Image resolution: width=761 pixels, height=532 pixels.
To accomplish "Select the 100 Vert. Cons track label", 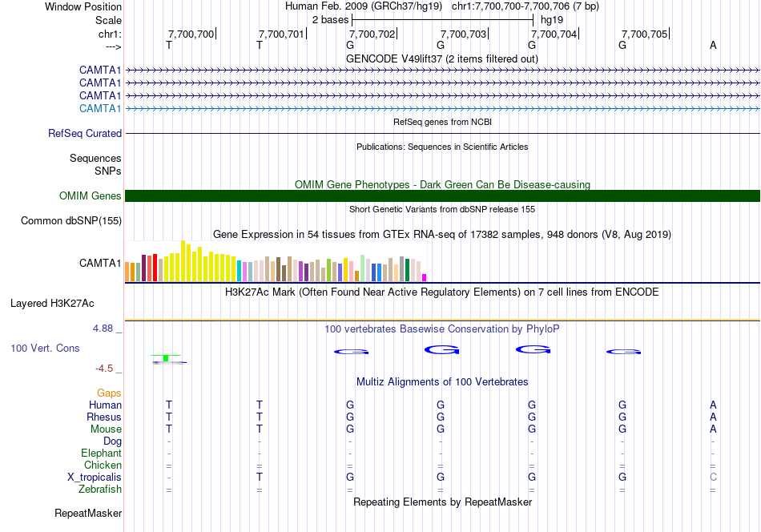I will click(x=46, y=349).
